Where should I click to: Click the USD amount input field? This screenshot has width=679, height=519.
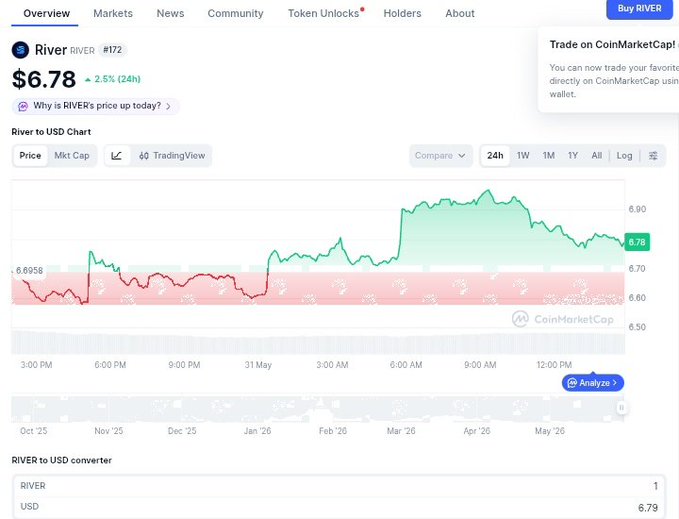(x=339, y=507)
